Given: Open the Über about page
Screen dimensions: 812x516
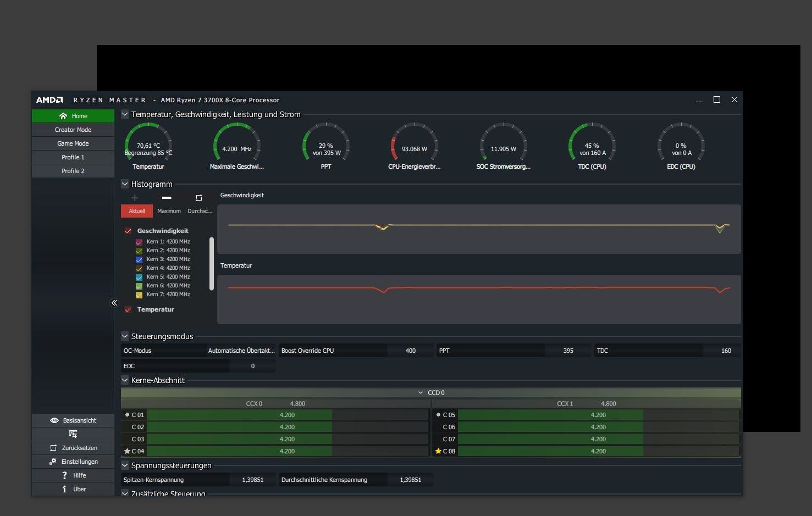Looking at the screenshot, I should (73, 489).
